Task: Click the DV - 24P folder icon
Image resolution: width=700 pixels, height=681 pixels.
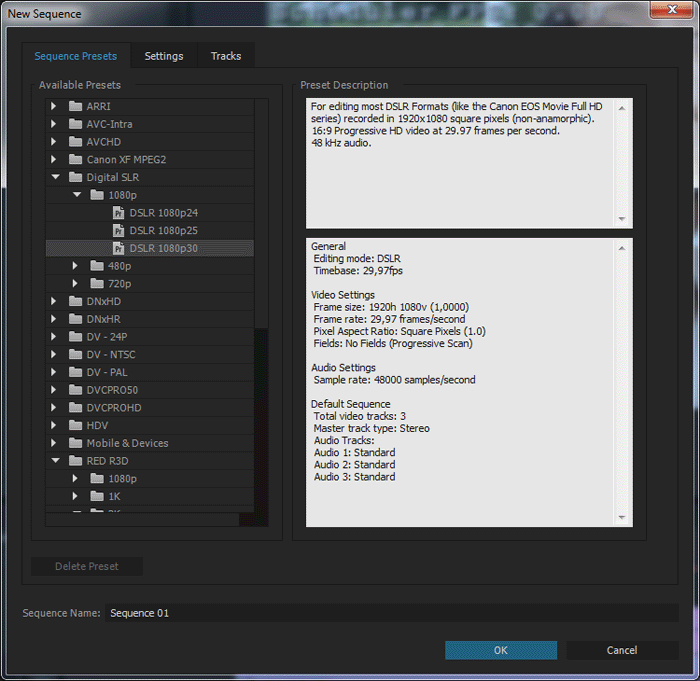Action: [x=75, y=337]
